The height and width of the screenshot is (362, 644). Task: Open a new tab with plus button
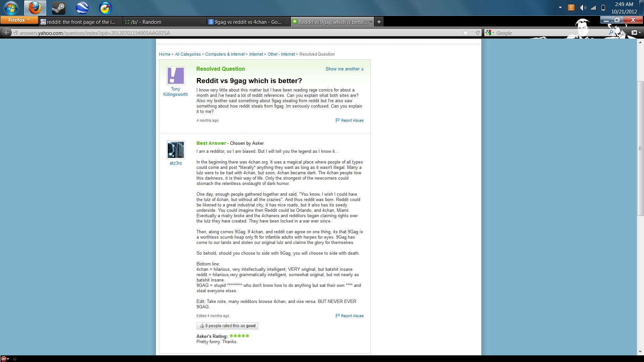click(379, 22)
